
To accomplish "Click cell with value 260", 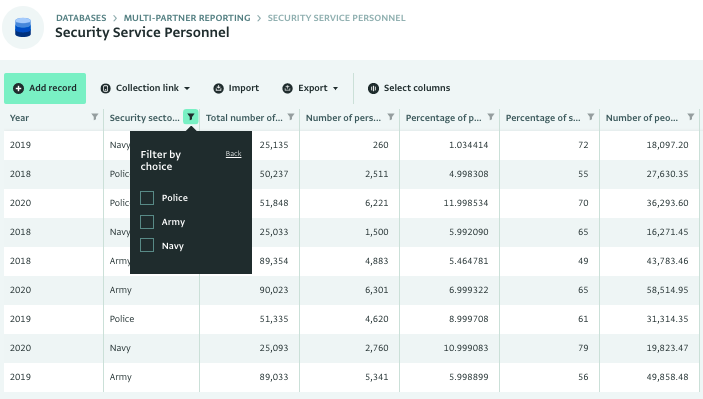I will [x=380, y=145].
